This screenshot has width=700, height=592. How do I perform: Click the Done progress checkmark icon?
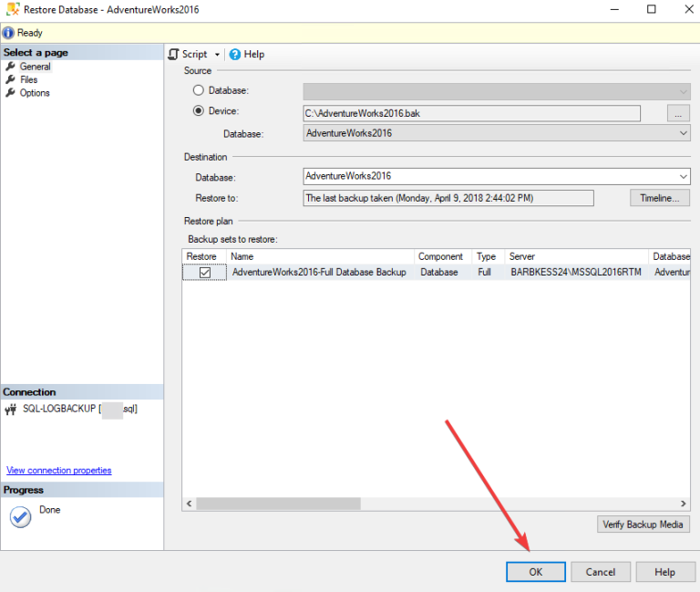click(21, 517)
